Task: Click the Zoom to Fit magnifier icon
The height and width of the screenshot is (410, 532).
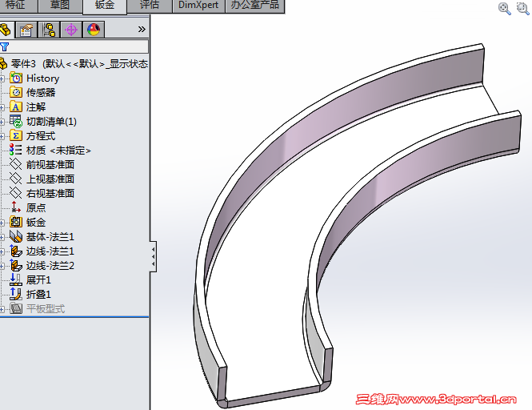Action: [505, 9]
